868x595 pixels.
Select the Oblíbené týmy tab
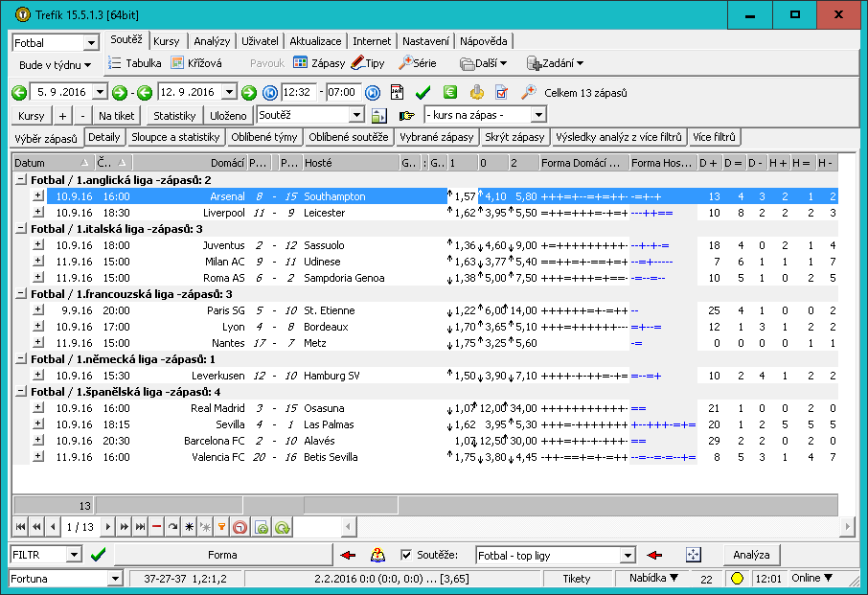264,137
